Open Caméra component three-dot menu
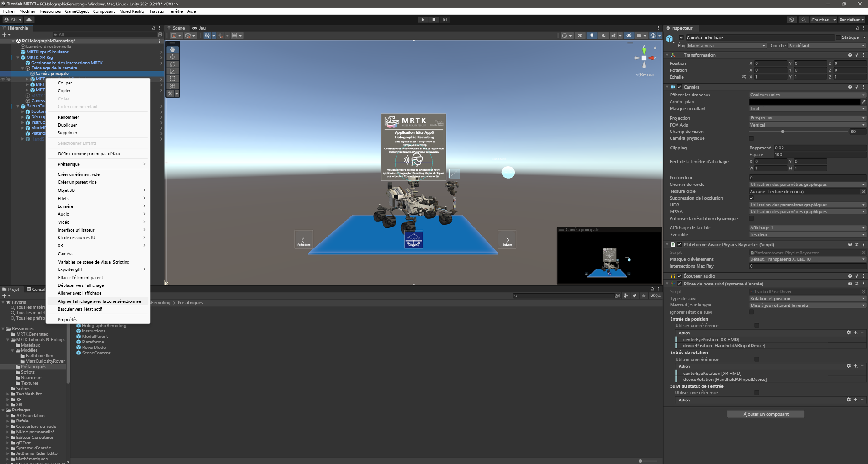Image resolution: width=868 pixels, height=464 pixels. tap(863, 87)
